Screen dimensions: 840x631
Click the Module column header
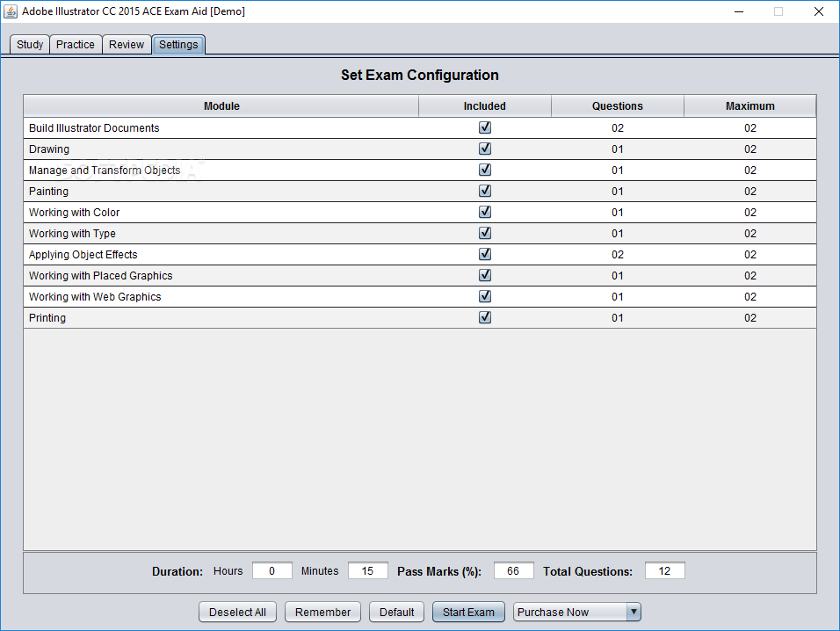[x=221, y=106]
